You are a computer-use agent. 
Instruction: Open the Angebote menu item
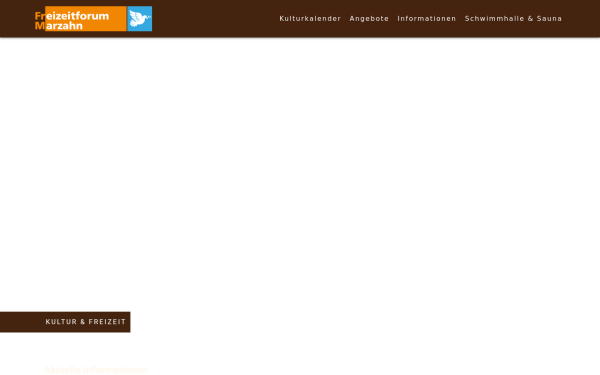click(x=369, y=18)
